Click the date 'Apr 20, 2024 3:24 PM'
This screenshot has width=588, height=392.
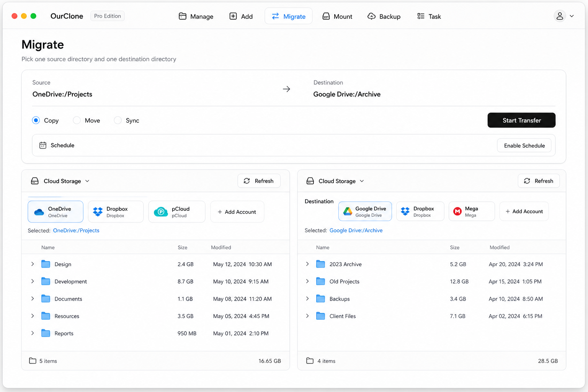[516, 264]
